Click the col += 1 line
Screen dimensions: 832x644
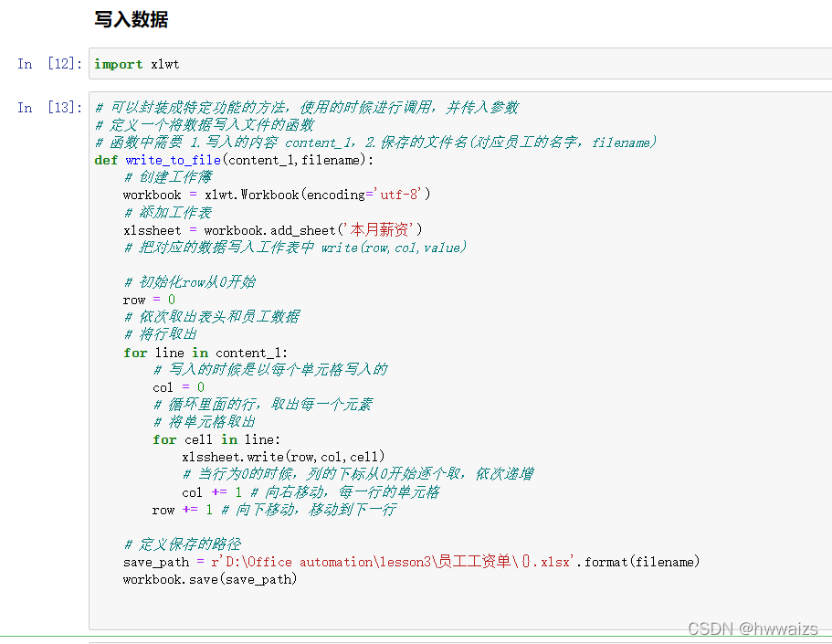311,492
